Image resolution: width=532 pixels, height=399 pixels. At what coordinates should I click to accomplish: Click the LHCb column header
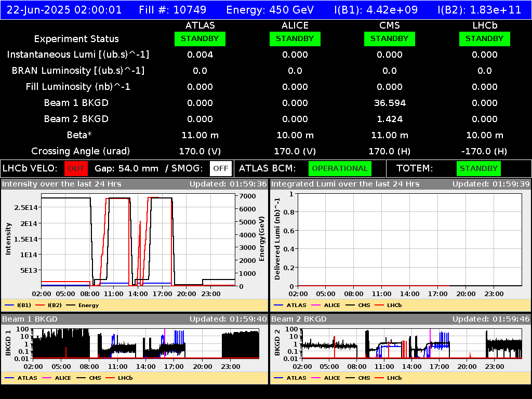[x=485, y=25]
